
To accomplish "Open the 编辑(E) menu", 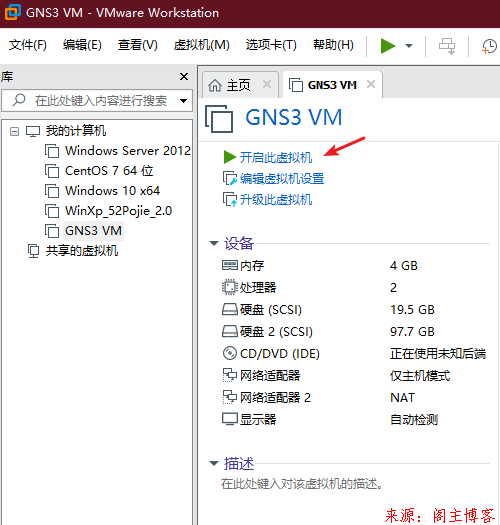I will (x=82, y=45).
